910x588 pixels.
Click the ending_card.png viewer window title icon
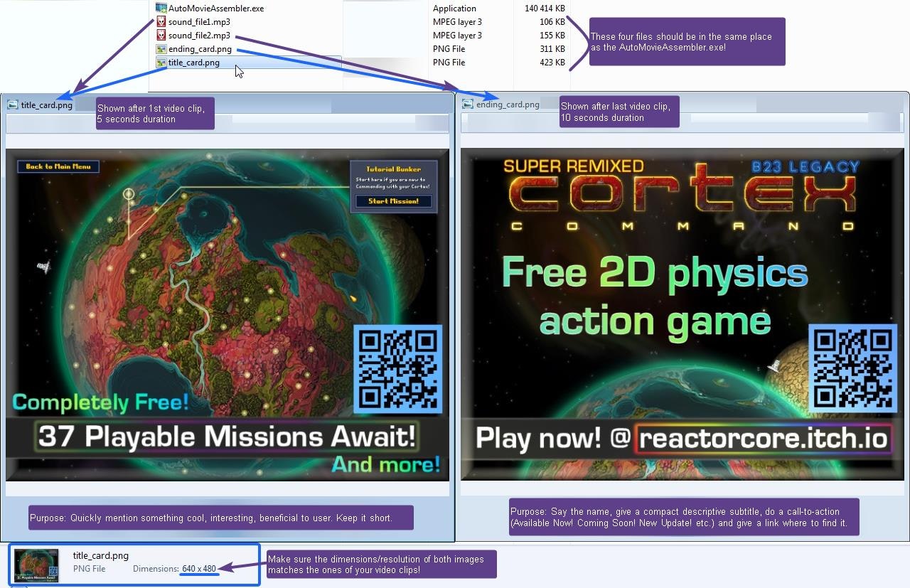point(467,104)
